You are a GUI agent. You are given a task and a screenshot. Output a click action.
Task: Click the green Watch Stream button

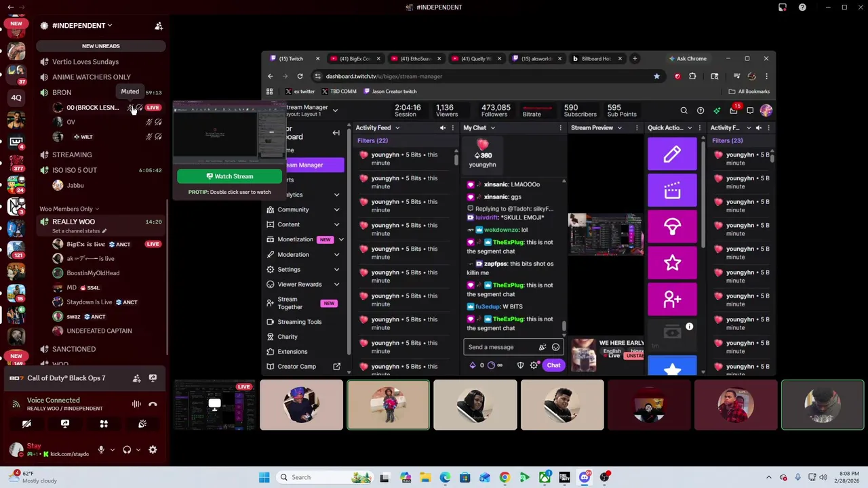pos(230,176)
